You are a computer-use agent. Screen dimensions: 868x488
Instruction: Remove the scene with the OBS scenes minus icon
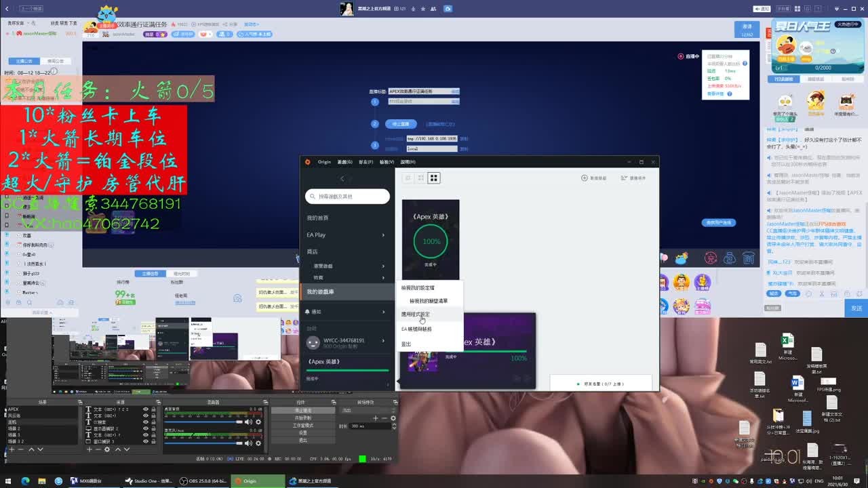click(20, 449)
